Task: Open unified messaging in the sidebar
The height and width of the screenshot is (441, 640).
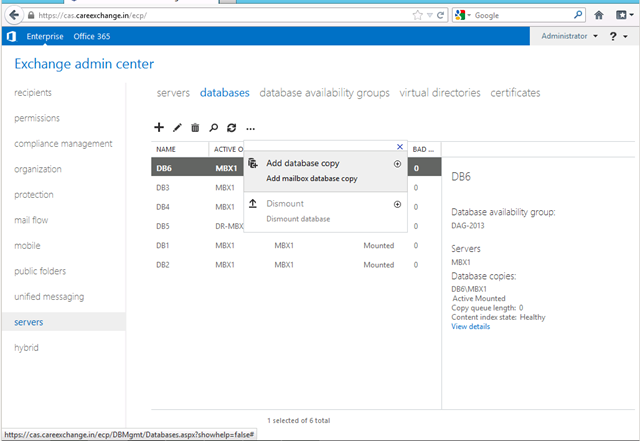Action: coord(49,297)
